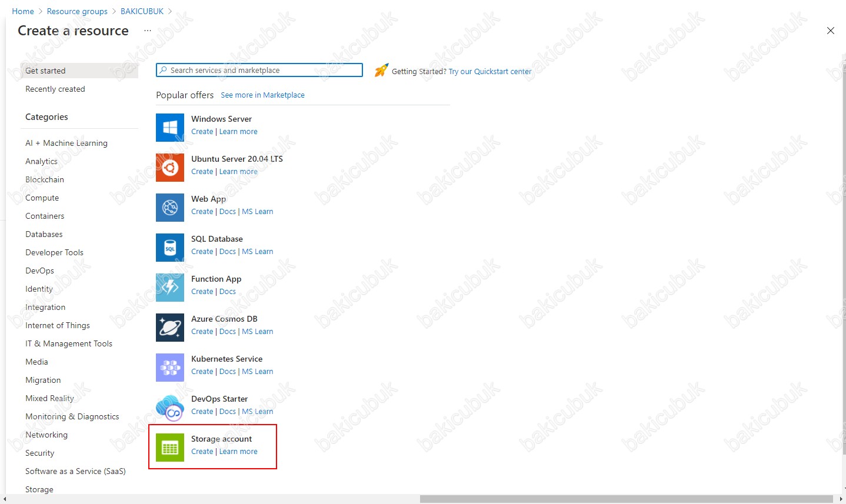Create a Kubernetes Service
846x504 pixels.
click(x=202, y=372)
